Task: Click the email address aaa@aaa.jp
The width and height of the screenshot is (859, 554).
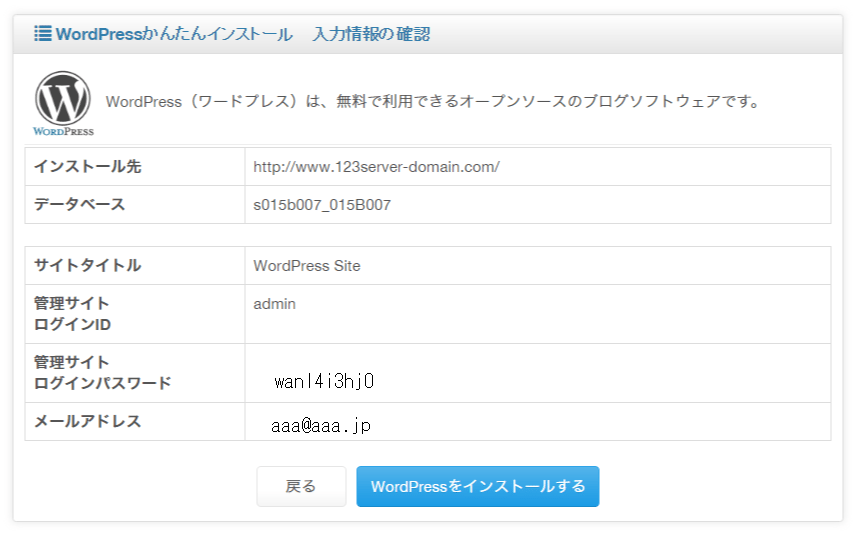Action: [x=321, y=426]
